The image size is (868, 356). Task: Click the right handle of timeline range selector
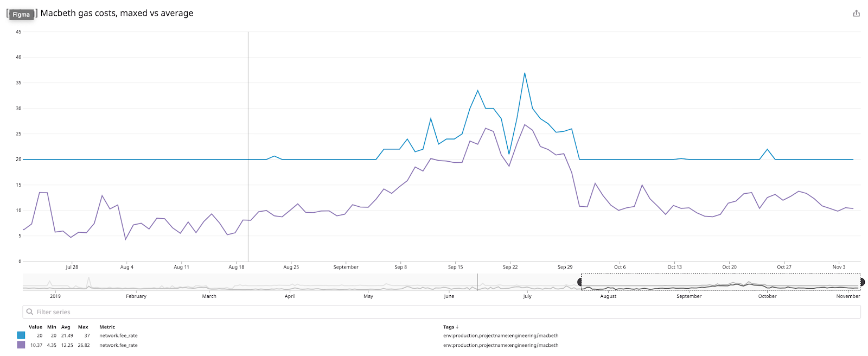click(861, 282)
